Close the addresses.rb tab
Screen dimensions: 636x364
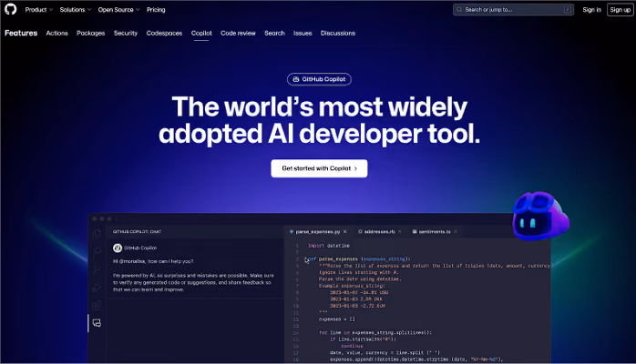tap(399, 232)
